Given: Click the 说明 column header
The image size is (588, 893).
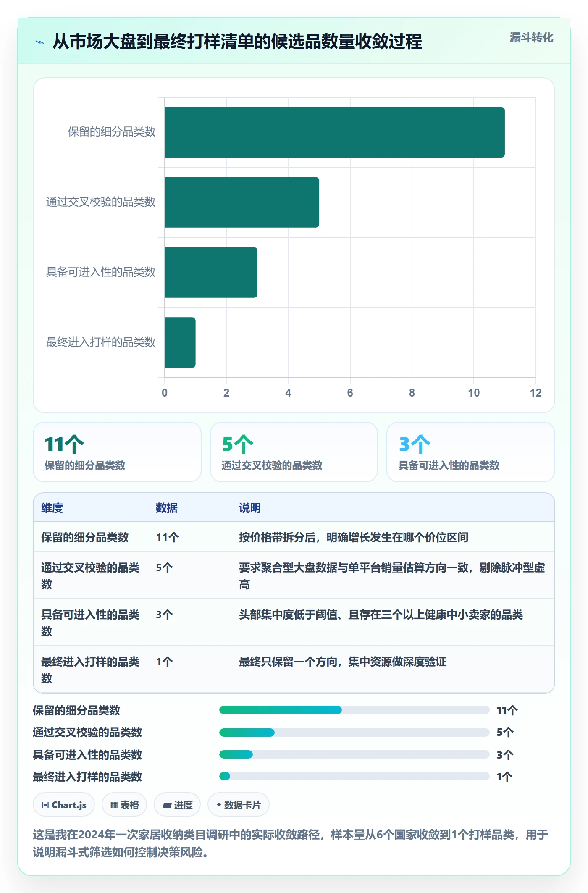Looking at the screenshot, I should 250,508.
